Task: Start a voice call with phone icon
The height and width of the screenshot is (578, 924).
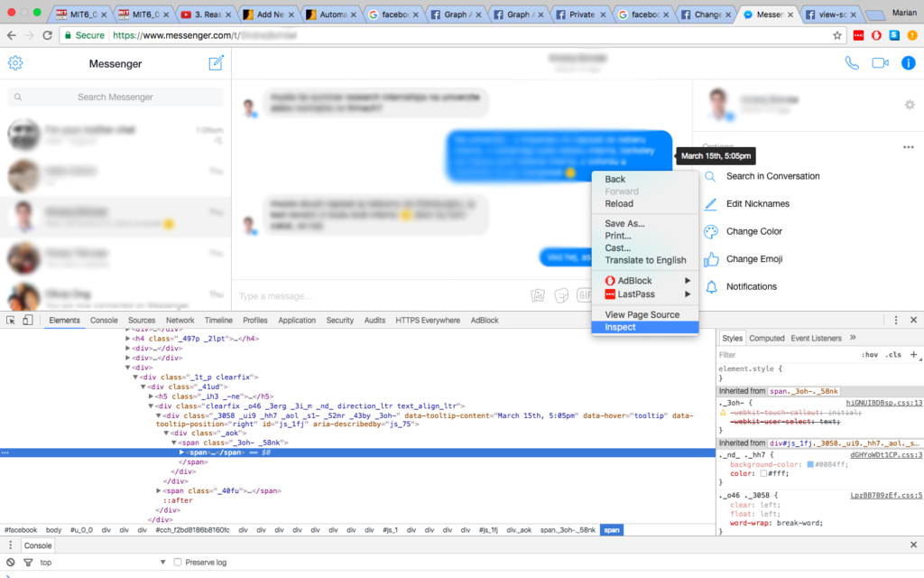Action: pos(852,63)
